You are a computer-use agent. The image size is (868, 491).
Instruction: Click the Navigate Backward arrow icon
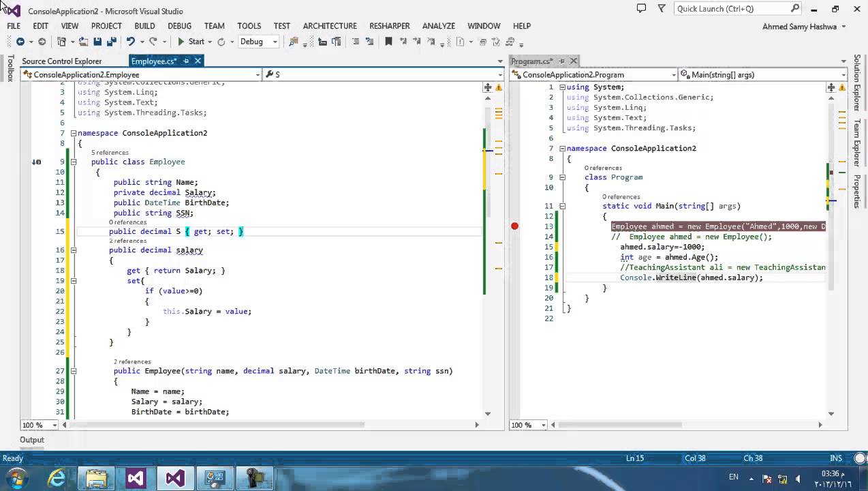pos(20,42)
